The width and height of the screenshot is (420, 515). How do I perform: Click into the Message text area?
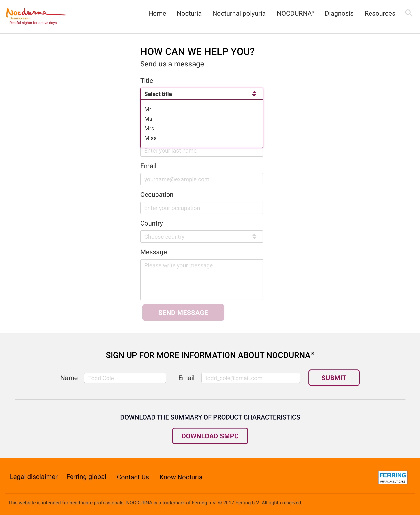[202, 280]
